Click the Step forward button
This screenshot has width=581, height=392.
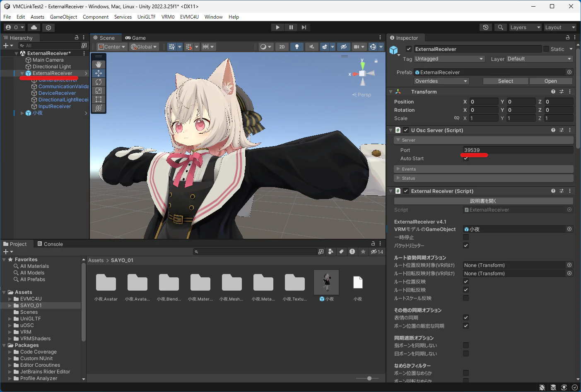click(x=304, y=27)
